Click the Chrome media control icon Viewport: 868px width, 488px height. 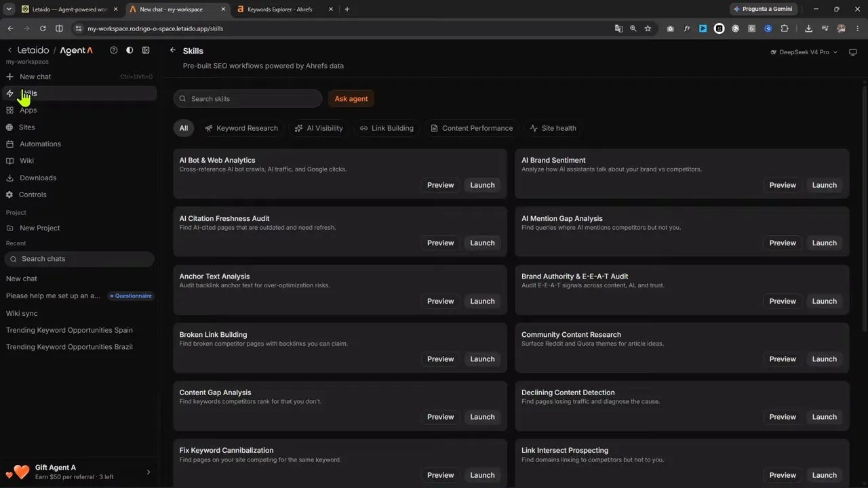(x=825, y=28)
